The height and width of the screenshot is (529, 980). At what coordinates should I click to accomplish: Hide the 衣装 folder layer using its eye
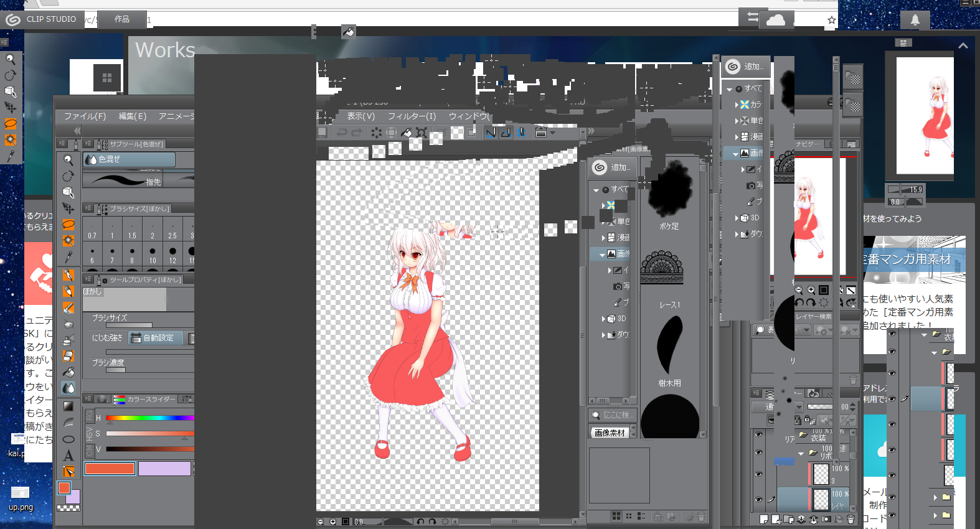pyautogui.click(x=758, y=434)
